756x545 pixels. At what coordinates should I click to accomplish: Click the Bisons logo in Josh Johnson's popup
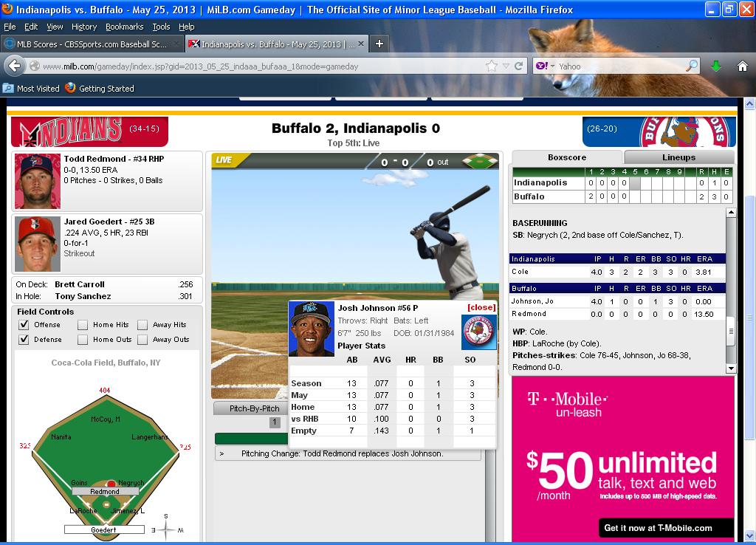tap(478, 332)
